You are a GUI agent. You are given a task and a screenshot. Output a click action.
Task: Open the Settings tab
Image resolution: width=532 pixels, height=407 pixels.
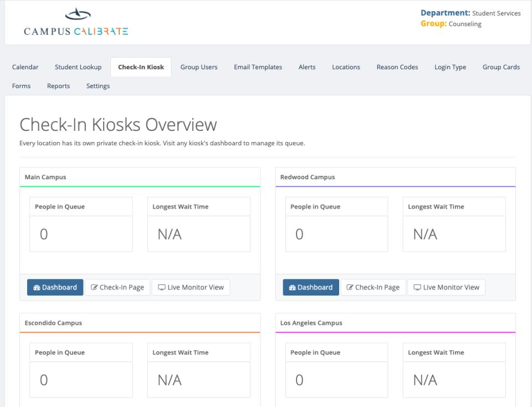pos(98,86)
